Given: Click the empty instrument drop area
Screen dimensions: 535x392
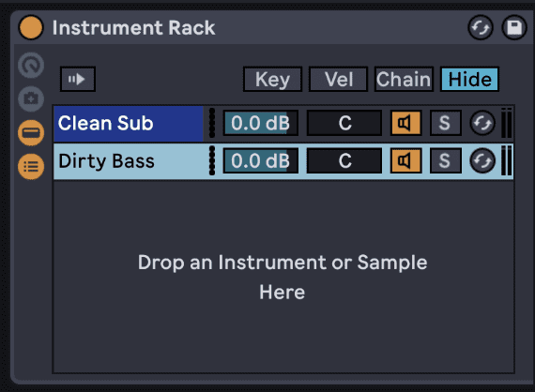Looking at the screenshot, I should tap(283, 277).
